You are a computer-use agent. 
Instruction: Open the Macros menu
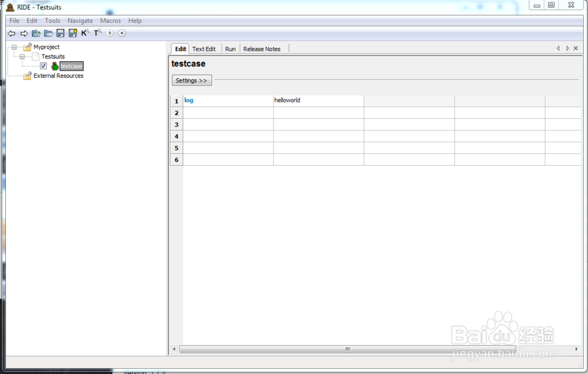point(111,21)
